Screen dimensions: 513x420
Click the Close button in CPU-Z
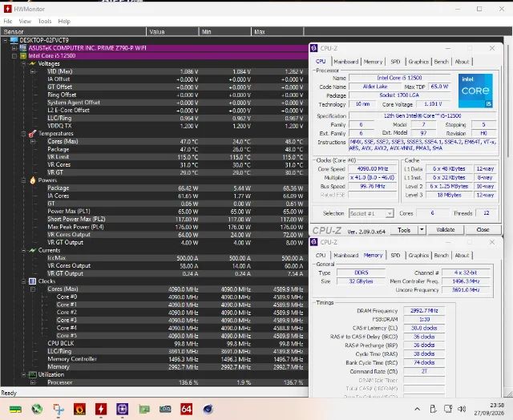tap(483, 229)
